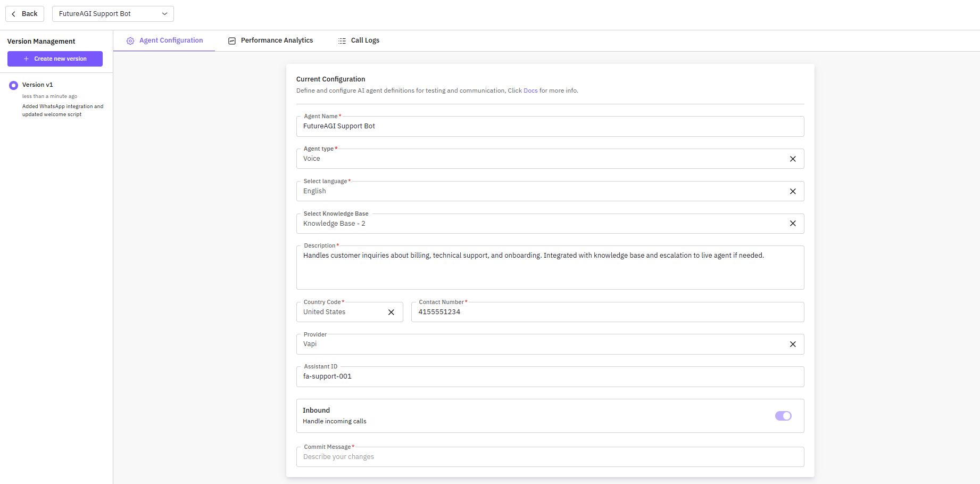The height and width of the screenshot is (484, 980).
Task: Click version note 'Added WhatsApp integration and updated welcome script'
Action: click(63, 110)
